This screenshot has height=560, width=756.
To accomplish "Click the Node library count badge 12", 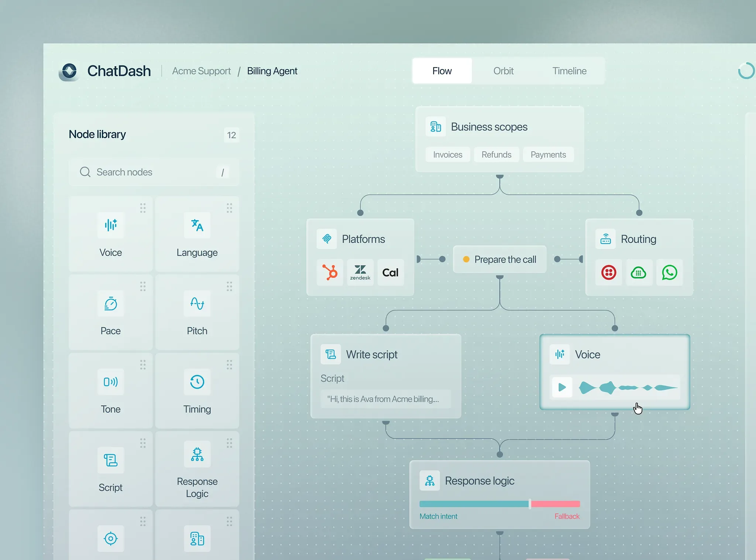I will 231,135.
